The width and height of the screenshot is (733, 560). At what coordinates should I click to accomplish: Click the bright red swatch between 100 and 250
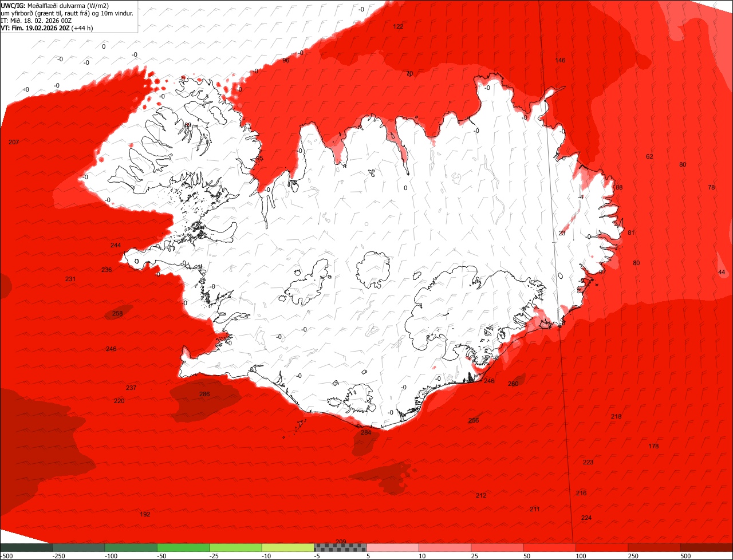pyautogui.click(x=602, y=547)
